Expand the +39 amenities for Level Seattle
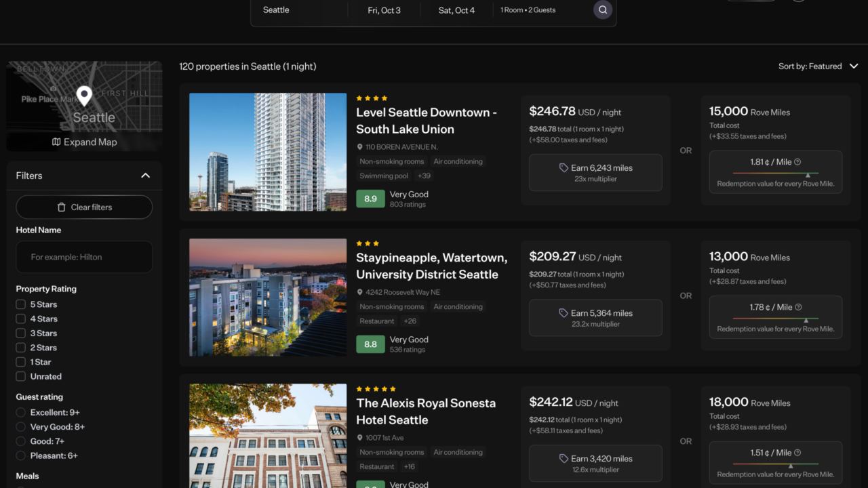The image size is (868, 488). pyautogui.click(x=424, y=176)
